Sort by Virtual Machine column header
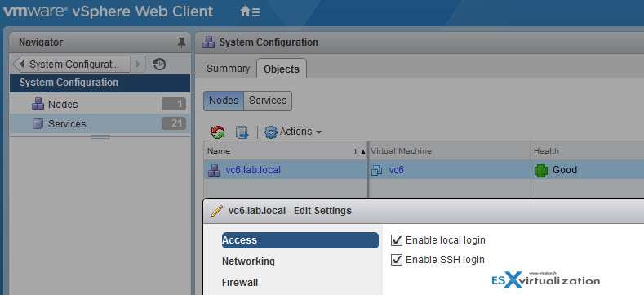The image size is (644, 295). tap(449, 151)
